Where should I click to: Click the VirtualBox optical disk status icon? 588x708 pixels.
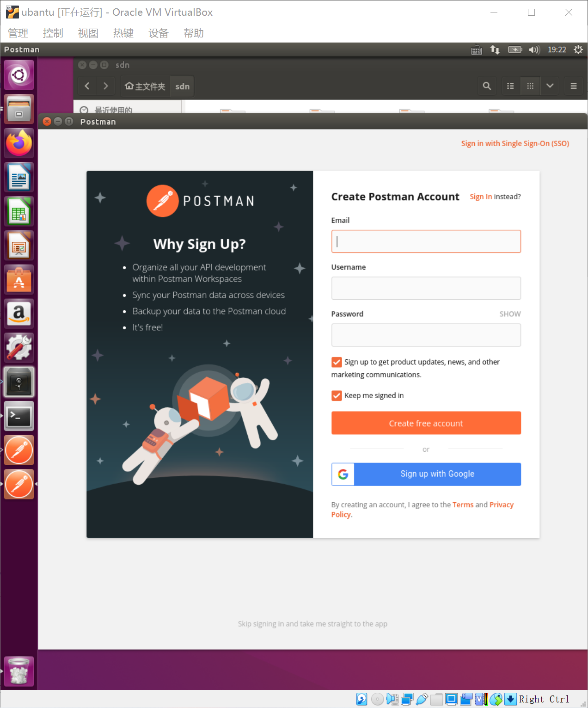(377, 699)
